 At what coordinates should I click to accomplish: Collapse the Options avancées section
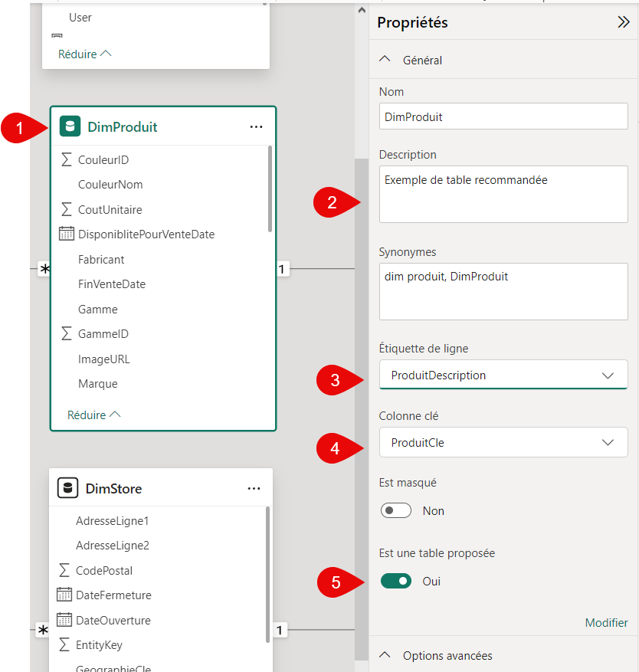point(387,655)
